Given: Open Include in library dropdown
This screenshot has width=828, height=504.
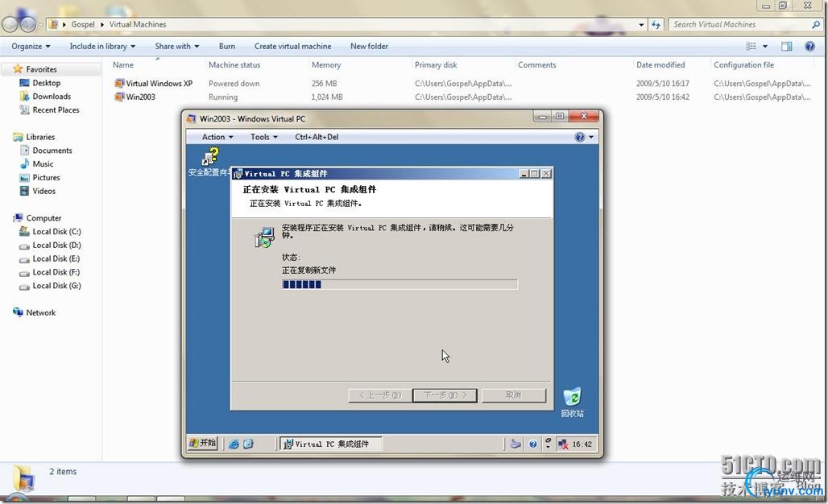Looking at the screenshot, I should click(x=102, y=47).
